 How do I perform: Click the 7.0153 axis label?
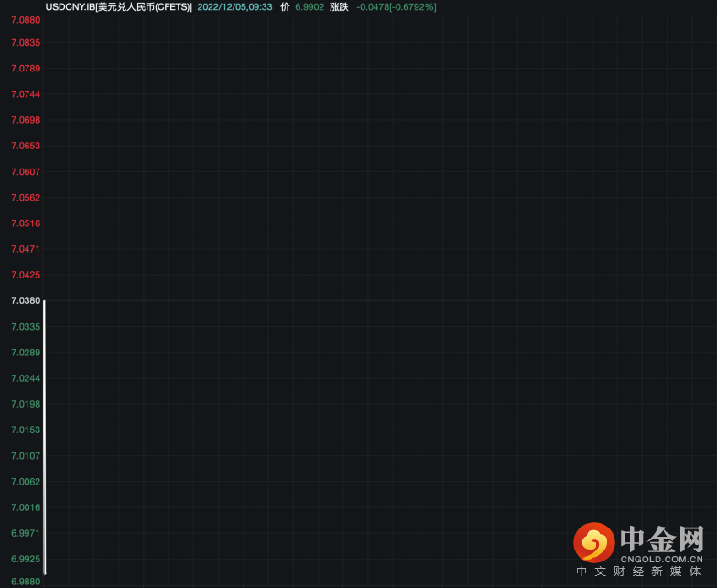pyautogui.click(x=26, y=430)
